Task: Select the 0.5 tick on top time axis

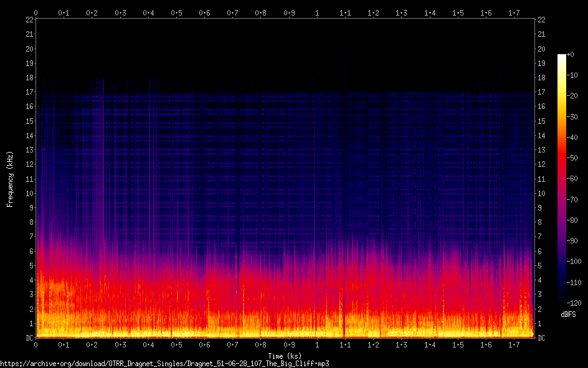Action: coord(177,12)
